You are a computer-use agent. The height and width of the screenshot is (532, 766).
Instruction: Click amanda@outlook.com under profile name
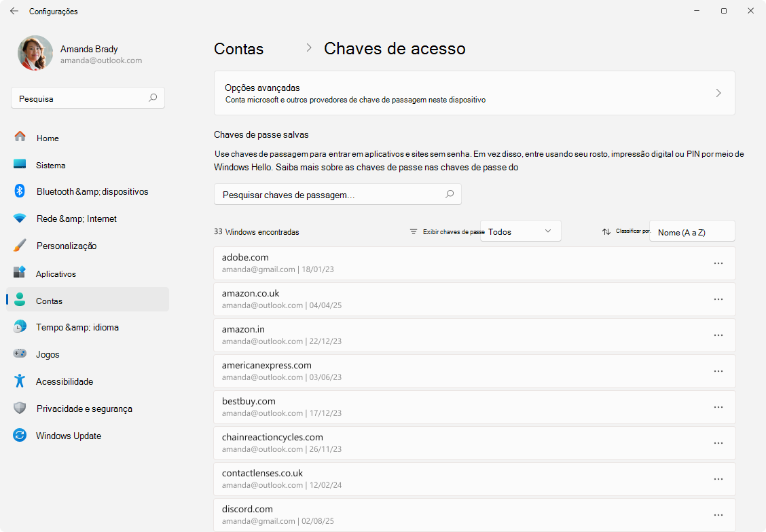click(x=101, y=60)
